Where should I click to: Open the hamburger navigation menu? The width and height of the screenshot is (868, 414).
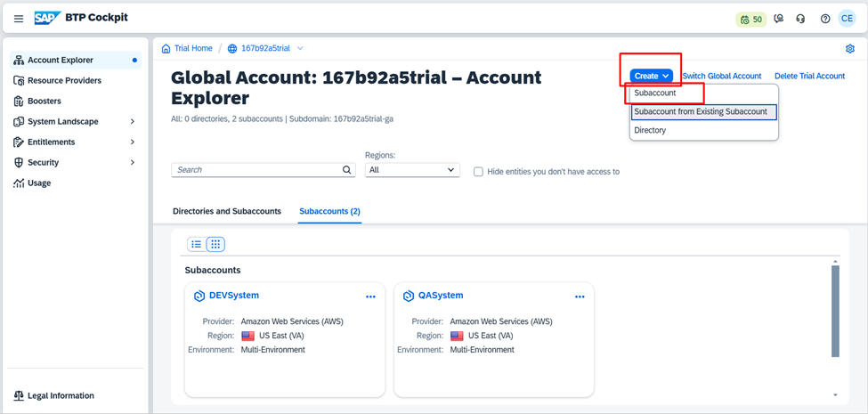pyautogui.click(x=19, y=19)
